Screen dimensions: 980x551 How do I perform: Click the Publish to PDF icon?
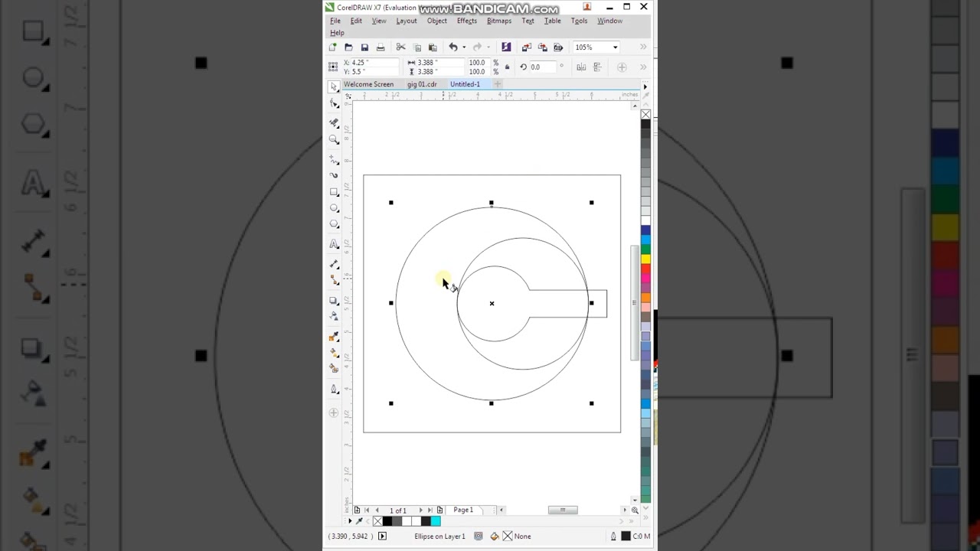(x=558, y=47)
